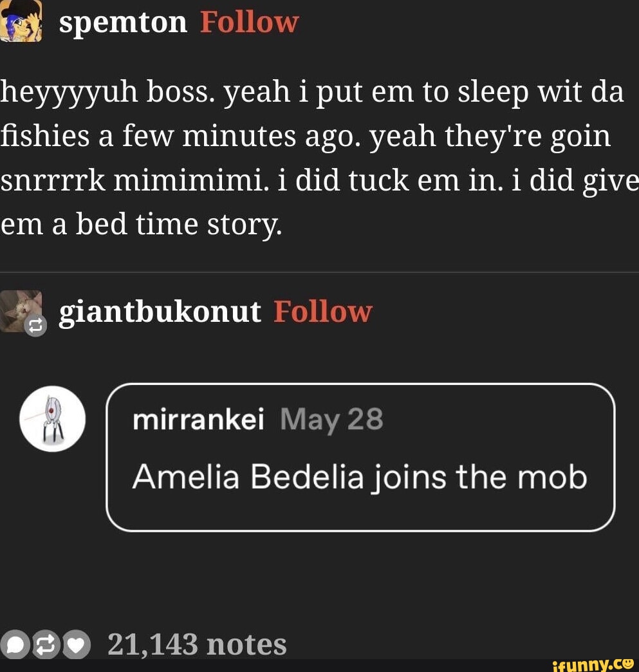The height and width of the screenshot is (672, 639).
Task: Follow the user giantbukonut
Action: 322,312
